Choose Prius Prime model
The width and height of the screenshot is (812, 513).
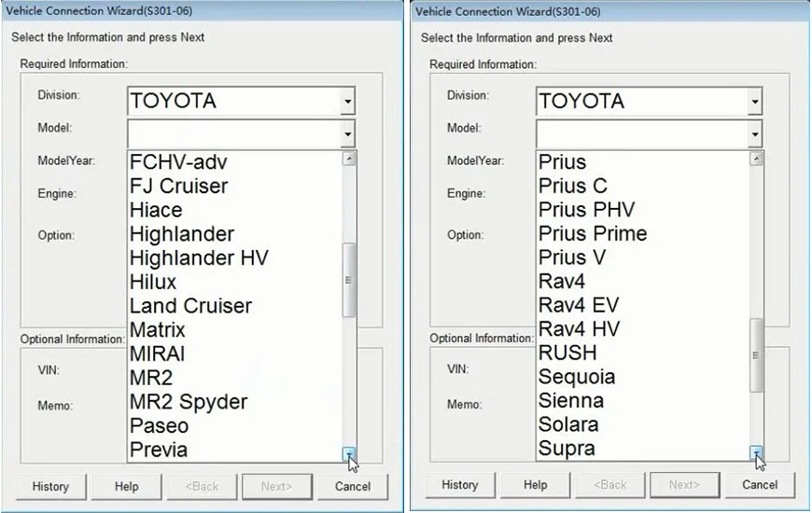643,233
